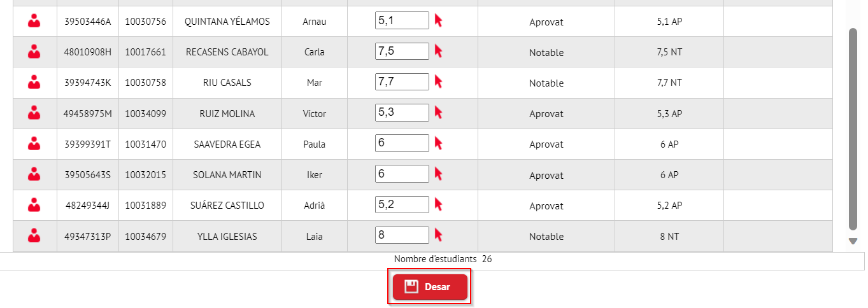The height and width of the screenshot is (308, 868).
Task: Select the red arrow icon for Paula's grade
Action: [x=438, y=143]
